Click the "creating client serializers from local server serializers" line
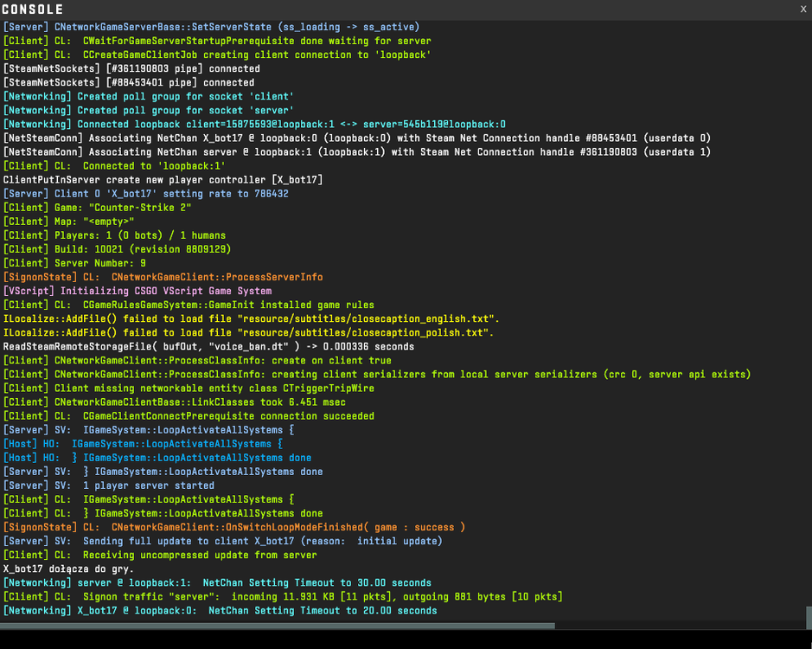This screenshot has height=649, width=812. point(377,375)
